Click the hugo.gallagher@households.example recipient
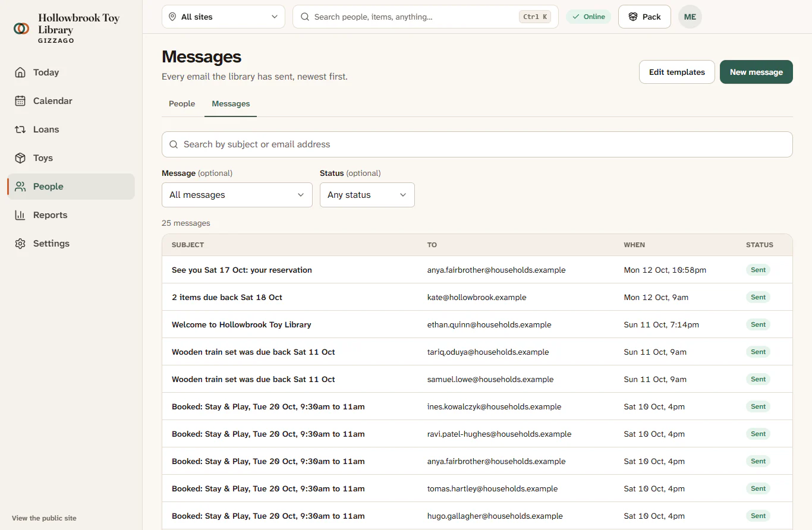Screen dimensions: 812x530 click(495, 516)
